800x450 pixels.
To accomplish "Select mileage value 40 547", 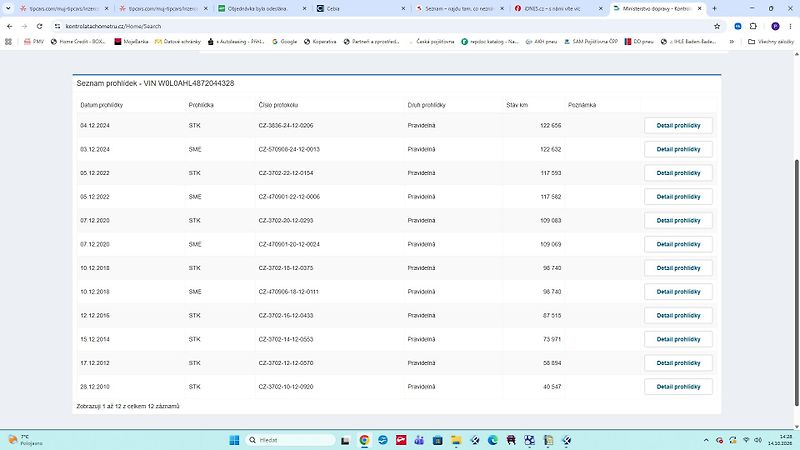I will [552, 387].
